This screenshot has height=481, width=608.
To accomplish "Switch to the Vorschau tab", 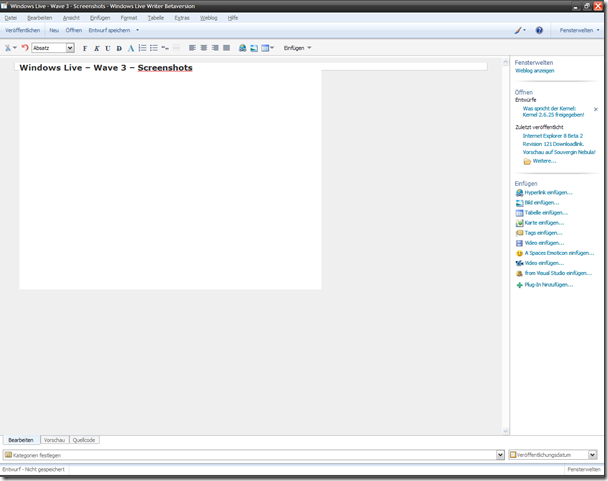I will click(x=54, y=440).
